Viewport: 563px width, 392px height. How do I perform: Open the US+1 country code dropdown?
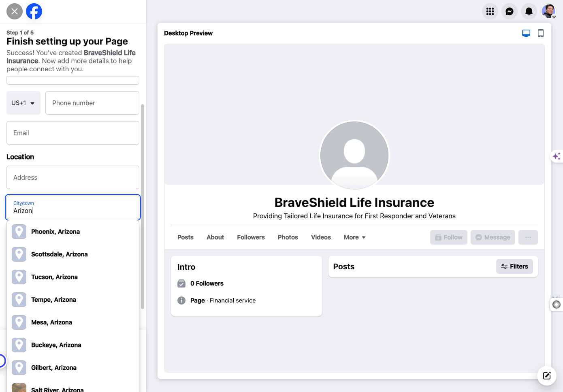coord(23,103)
